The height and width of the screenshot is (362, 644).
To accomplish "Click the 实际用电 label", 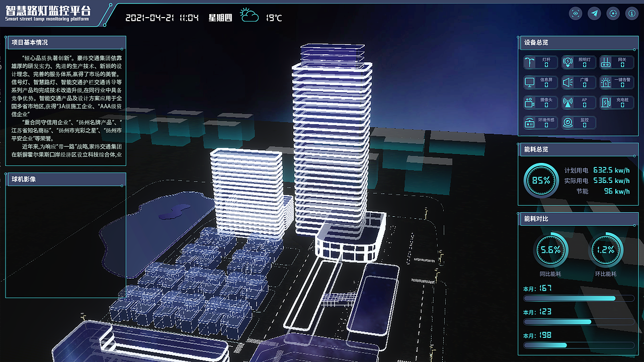I will click(x=576, y=180).
